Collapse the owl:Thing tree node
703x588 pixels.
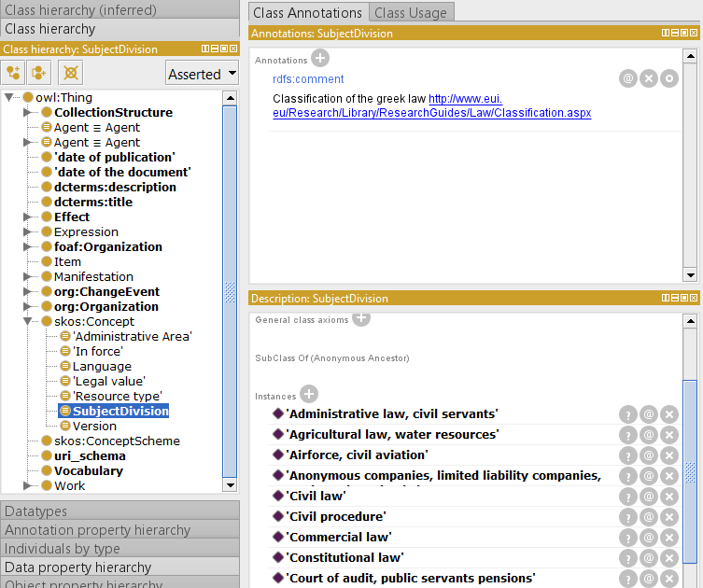9,97
